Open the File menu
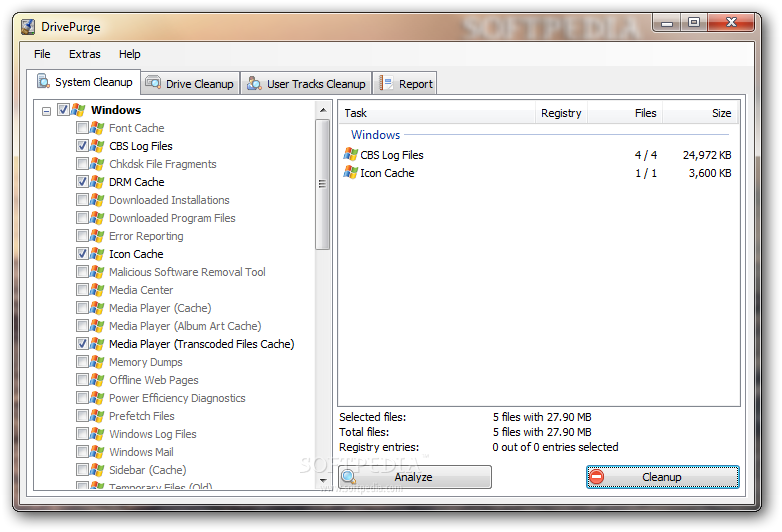The image size is (782, 532). [x=42, y=54]
